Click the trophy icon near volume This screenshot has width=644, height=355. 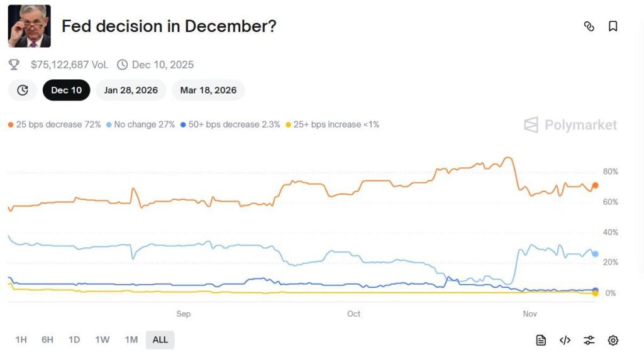coord(14,65)
